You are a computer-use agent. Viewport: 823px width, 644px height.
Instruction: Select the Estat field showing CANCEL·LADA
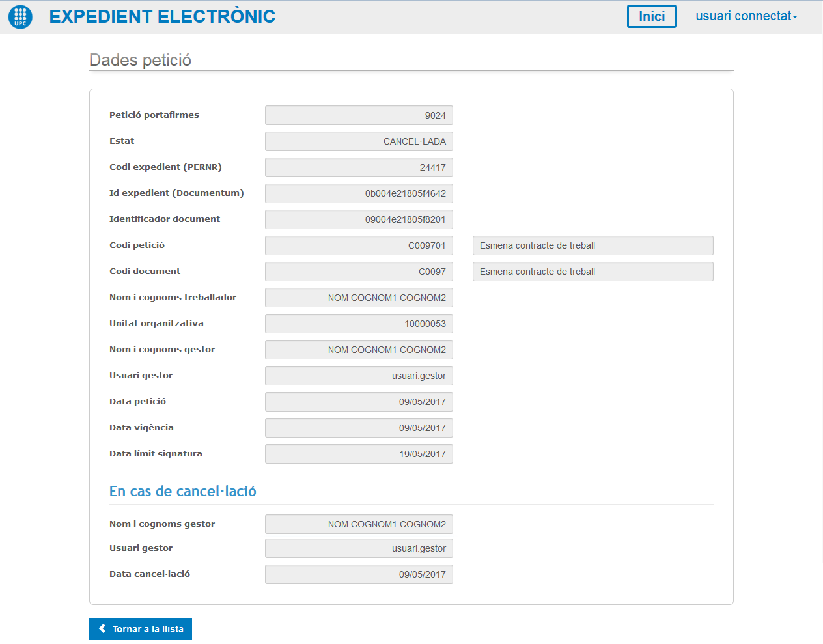pos(359,141)
